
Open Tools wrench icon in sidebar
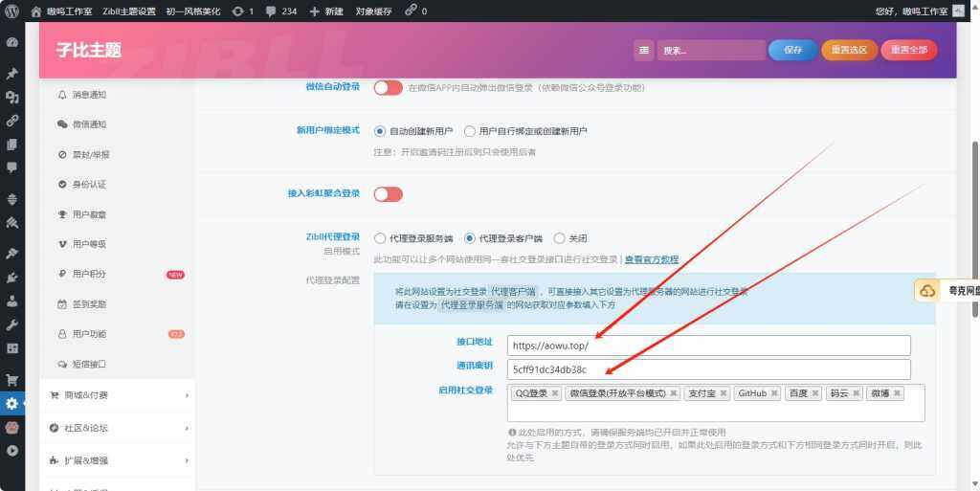[11, 324]
